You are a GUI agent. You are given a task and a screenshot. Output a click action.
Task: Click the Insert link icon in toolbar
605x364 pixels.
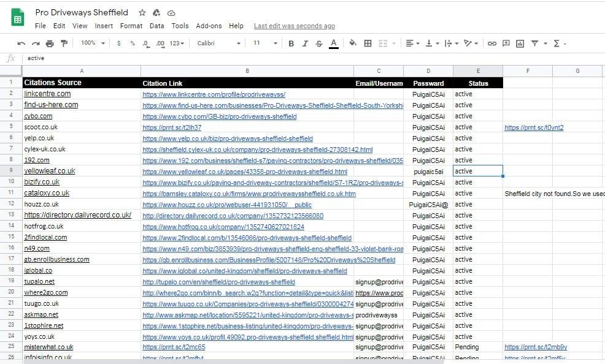pos(491,44)
